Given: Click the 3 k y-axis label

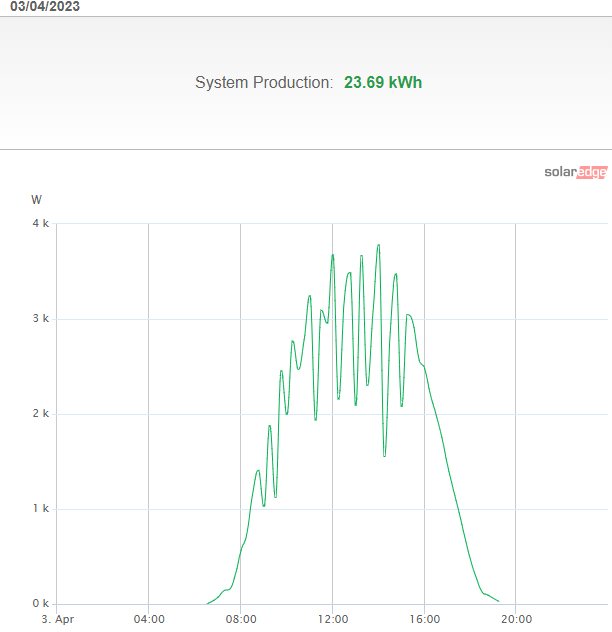Looking at the screenshot, I should coord(41,318).
